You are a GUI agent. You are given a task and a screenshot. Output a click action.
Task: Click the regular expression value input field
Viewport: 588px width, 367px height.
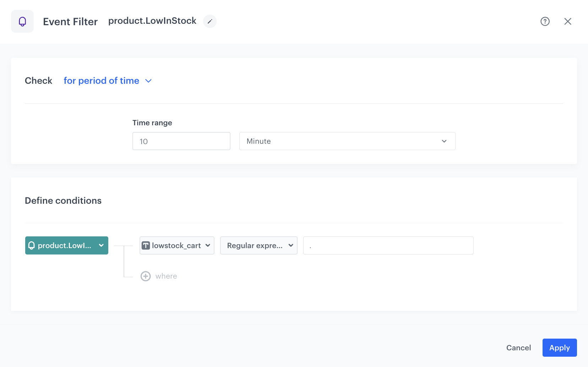pyautogui.click(x=388, y=245)
